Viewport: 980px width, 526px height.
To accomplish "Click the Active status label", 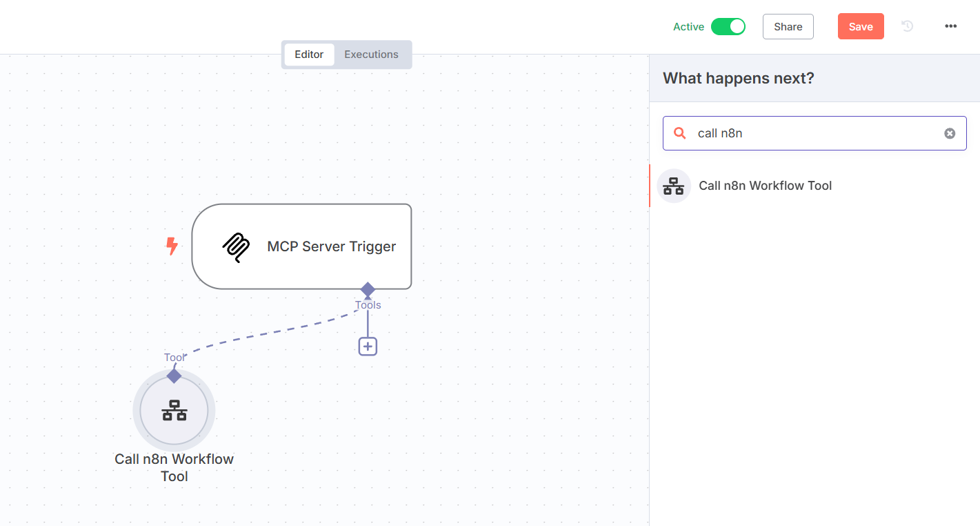I will [688, 27].
